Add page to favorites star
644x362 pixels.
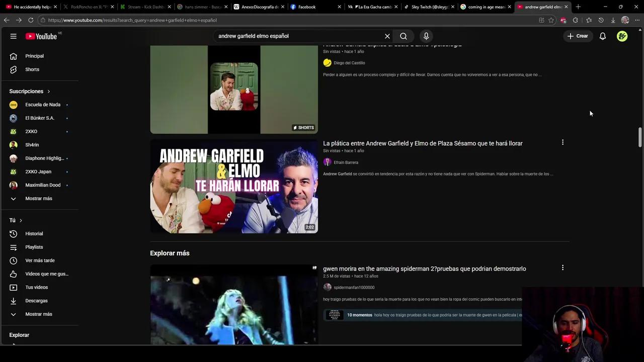[551, 20]
